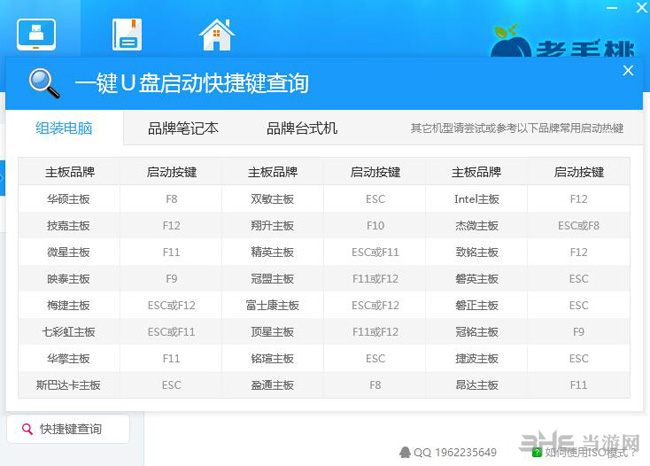Select the 捷波主板 cell
This screenshot has width=650, height=466.
(477, 358)
